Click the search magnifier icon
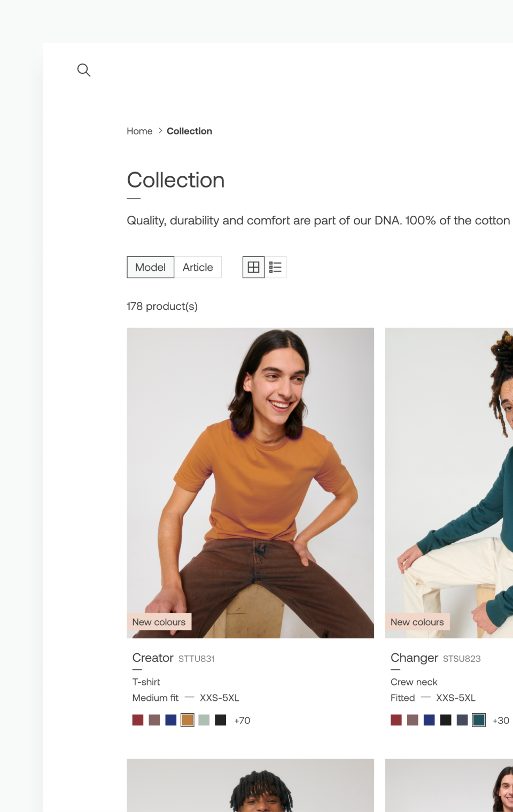The image size is (513, 812). coord(84,70)
